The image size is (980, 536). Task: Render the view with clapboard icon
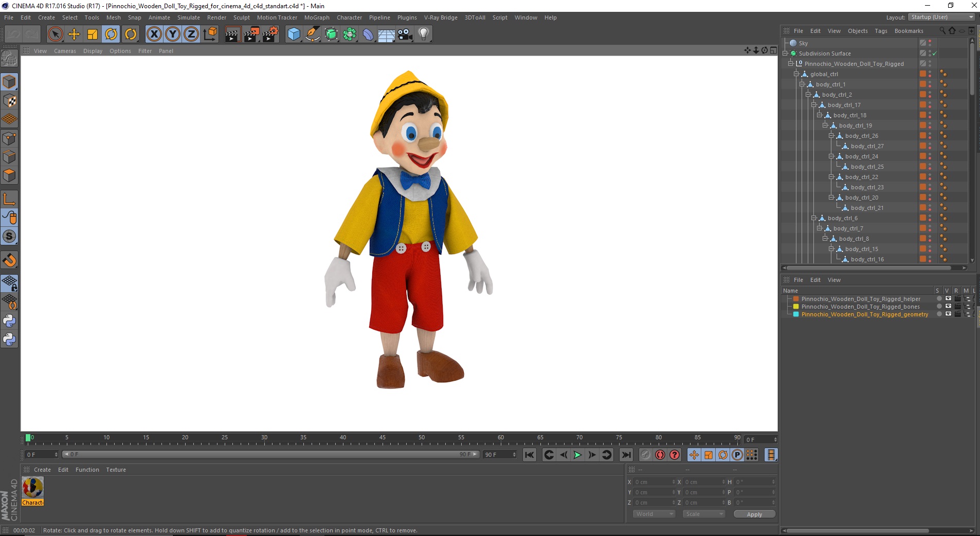(232, 34)
